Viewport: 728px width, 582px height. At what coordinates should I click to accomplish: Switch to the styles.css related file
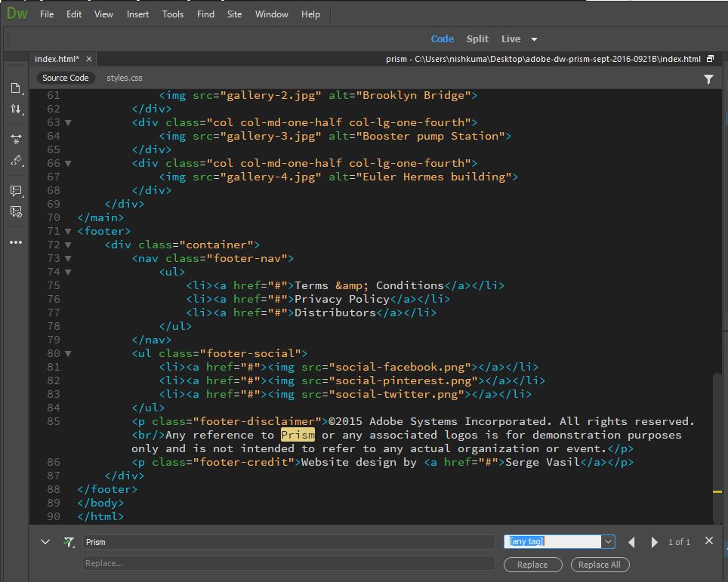tap(124, 78)
